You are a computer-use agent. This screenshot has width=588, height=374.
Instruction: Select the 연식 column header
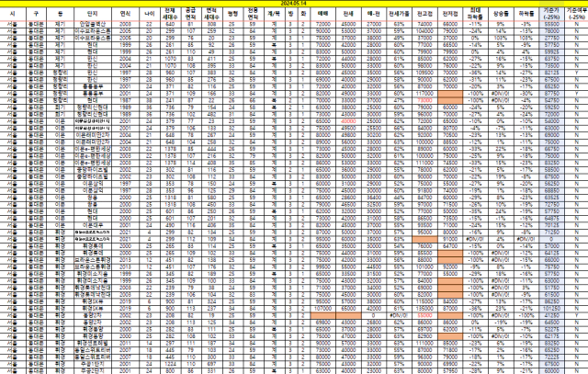tap(125, 14)
